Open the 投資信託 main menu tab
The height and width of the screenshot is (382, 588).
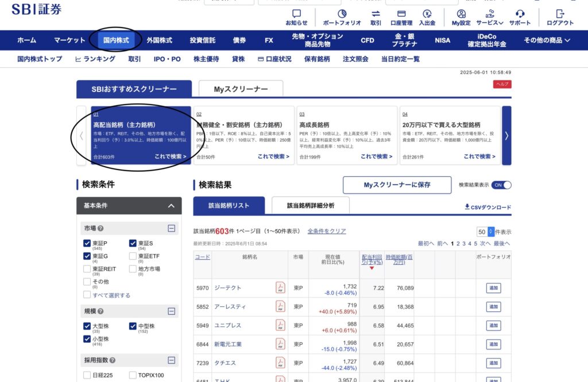[x=203, y=40]
